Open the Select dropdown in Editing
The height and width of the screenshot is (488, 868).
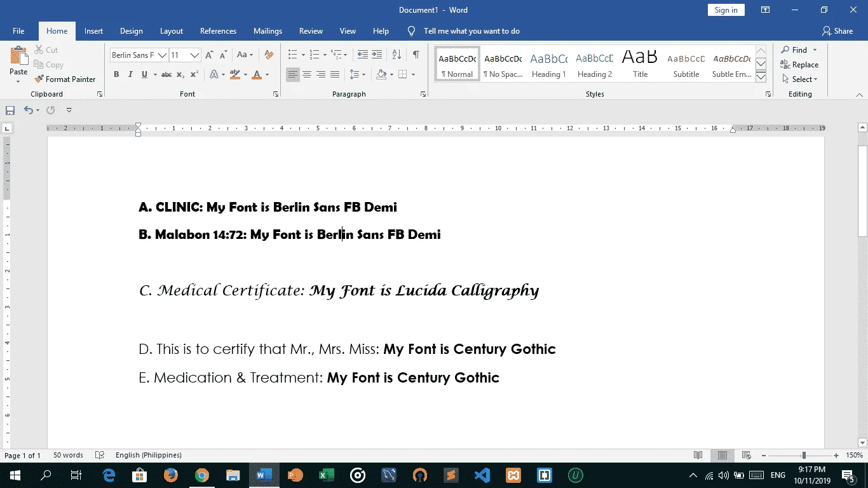click(799, 79)
